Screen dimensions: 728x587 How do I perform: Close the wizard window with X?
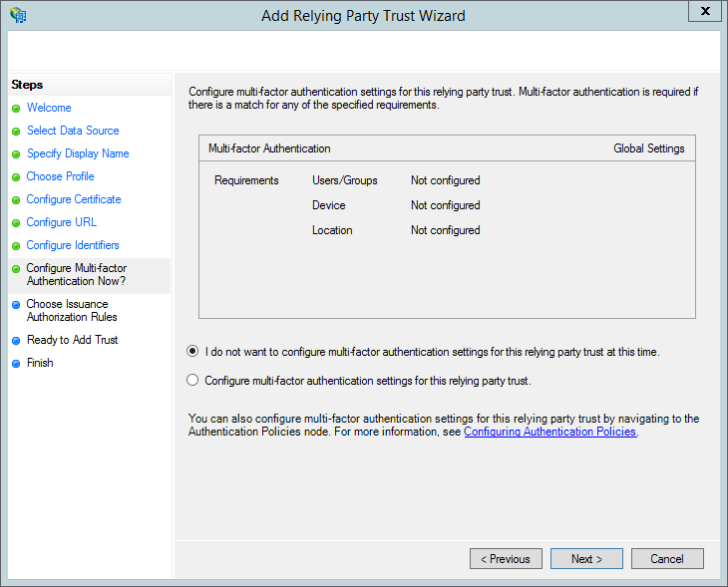click(705, 11)
